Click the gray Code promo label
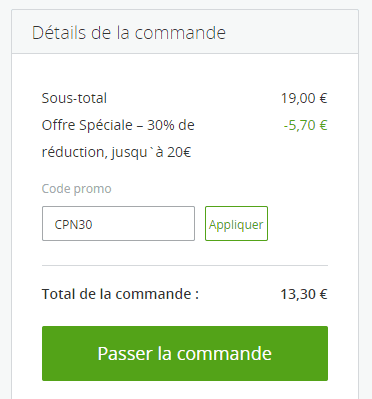Viewport: 372px width, 399px height. point(77,189)
